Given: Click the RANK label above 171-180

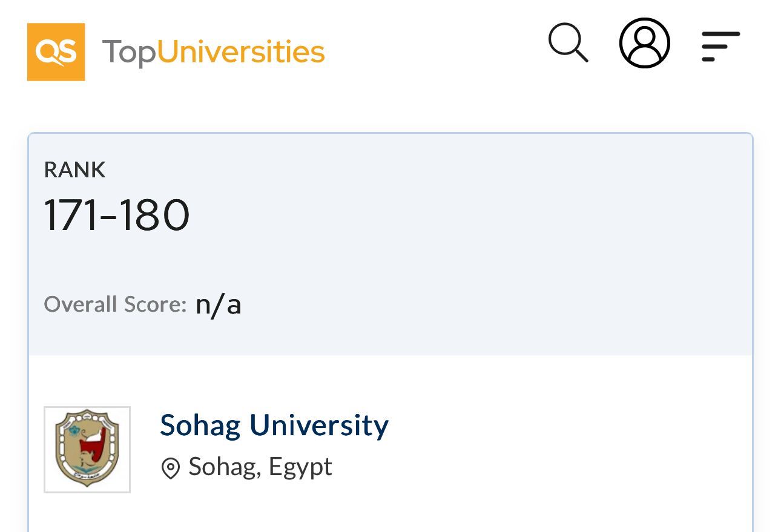Looking at the screenshot, I should 74,170.
